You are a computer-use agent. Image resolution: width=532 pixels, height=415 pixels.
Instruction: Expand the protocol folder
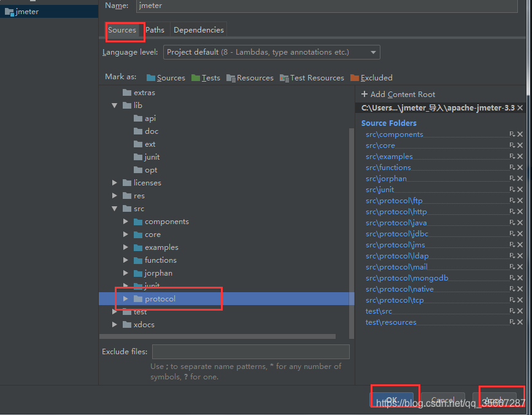(126, 299)
